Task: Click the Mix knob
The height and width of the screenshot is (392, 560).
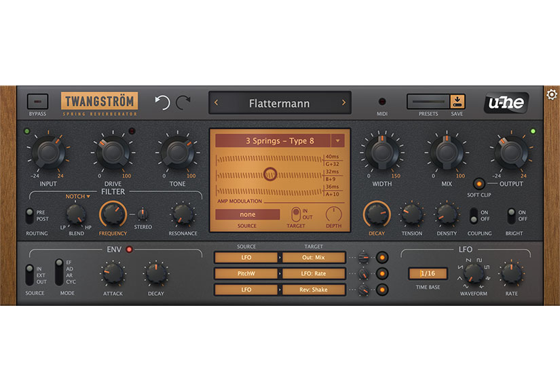Action: click(x=447, y=153)
